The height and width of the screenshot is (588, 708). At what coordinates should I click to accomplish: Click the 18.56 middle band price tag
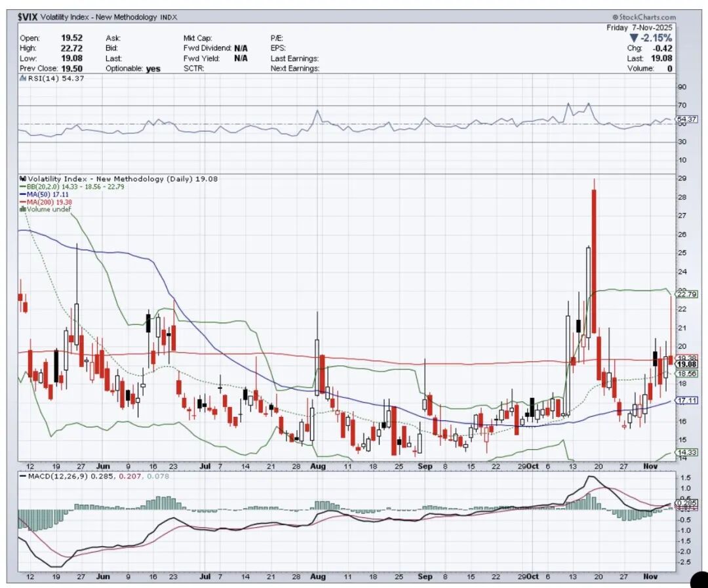[x=687, y=374]
